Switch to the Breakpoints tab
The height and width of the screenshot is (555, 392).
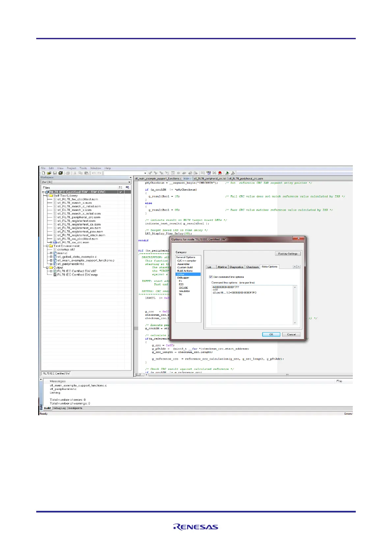coord(75,408)
